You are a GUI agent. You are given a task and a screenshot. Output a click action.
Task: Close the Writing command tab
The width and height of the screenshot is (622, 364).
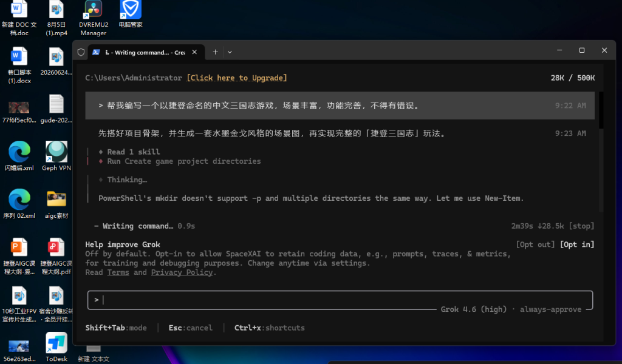tap(194, 52)
